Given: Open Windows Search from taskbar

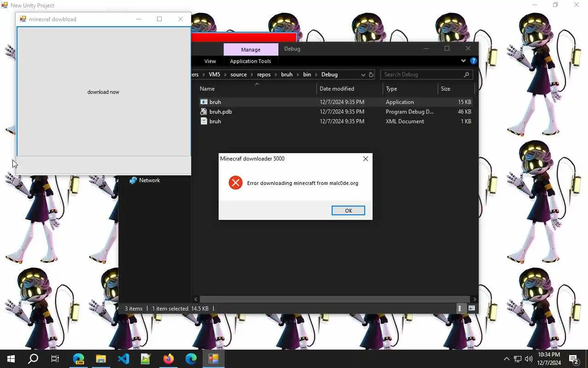Looking at the screenshot, I should tap(33, 359).
